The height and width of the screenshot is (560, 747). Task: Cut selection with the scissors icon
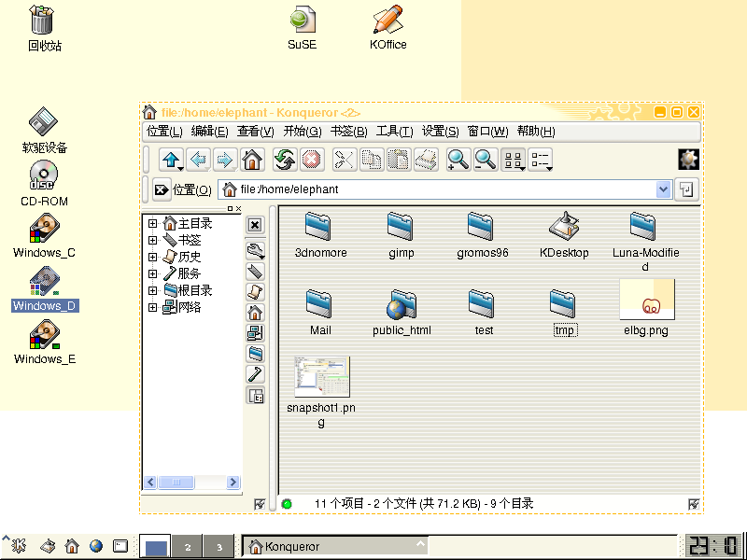pyautogui.click(x=345, y=160)
